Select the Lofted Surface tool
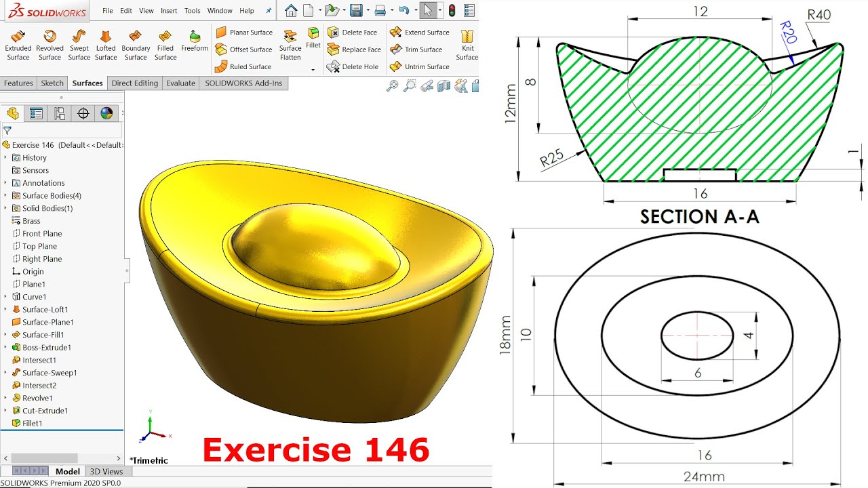 [106, 45]
